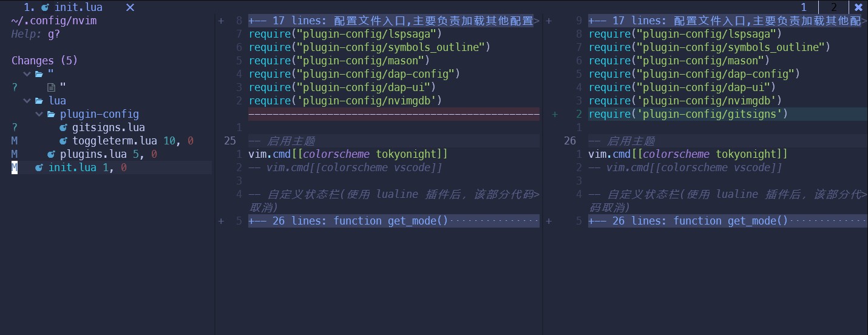868x335 pixels.
Task: Click the lua icon beside plugins.lua
Action: [51, 154]
